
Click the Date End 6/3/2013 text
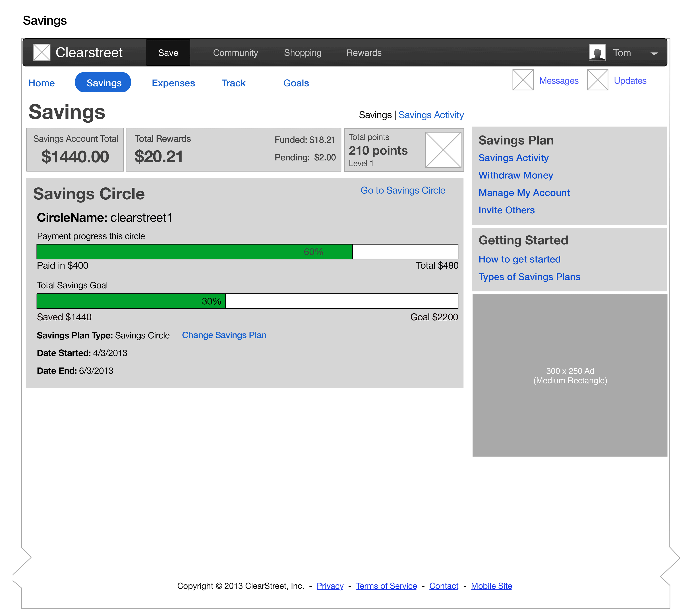(x=75, y=371)
